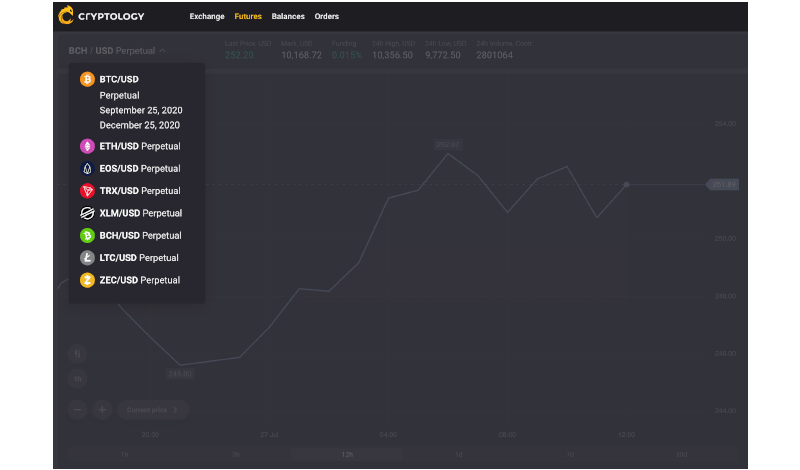Image resolution: width=800 pixels, height=470 pixels.
Task: Jump to Current price on chart
Action: (153, 409)
